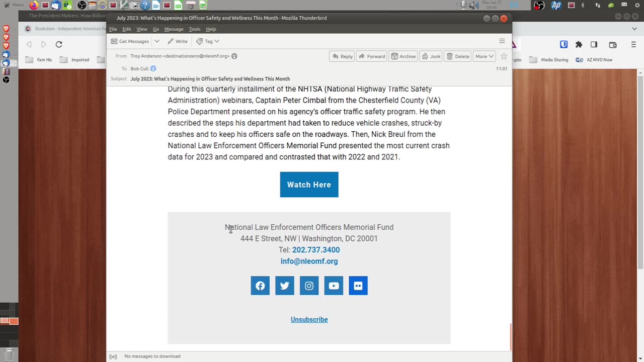Open the 202.737.3400 phone link

(x=316, y=250)
